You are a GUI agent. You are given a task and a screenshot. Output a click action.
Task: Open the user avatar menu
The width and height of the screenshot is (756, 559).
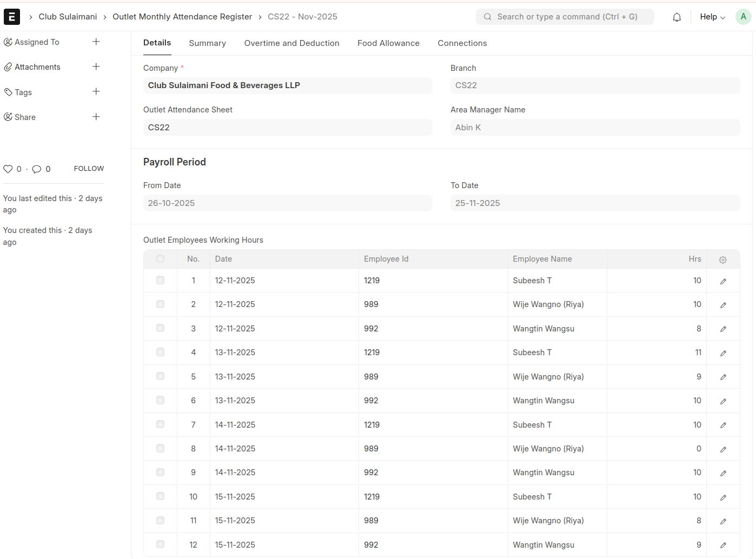pos(743,17)
